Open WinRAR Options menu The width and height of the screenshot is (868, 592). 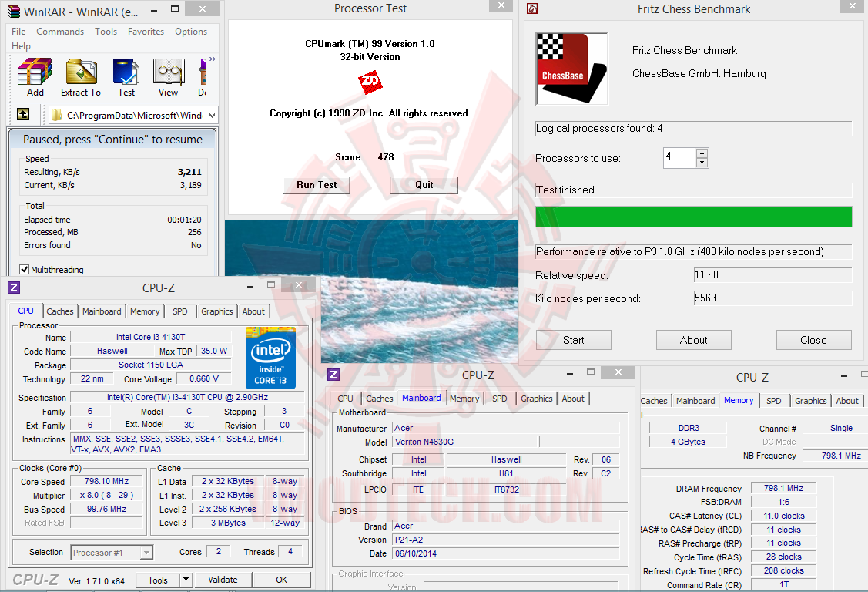[x=191, y=32]
